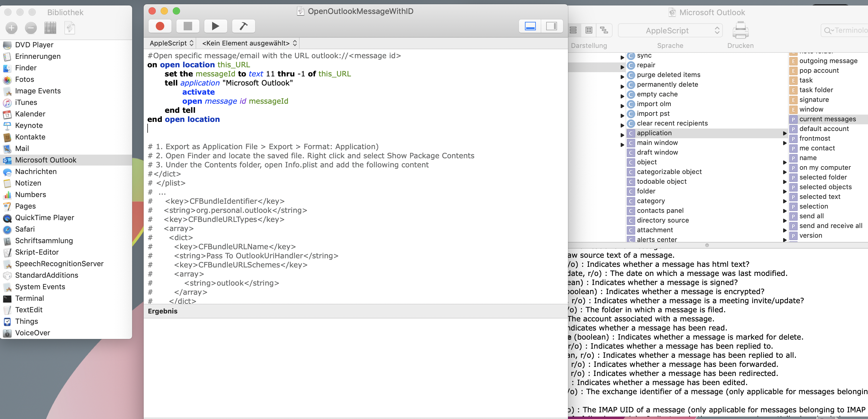Click the Stop script button
868x419 pixels.
pyautogui.click(x=188, y=26)
